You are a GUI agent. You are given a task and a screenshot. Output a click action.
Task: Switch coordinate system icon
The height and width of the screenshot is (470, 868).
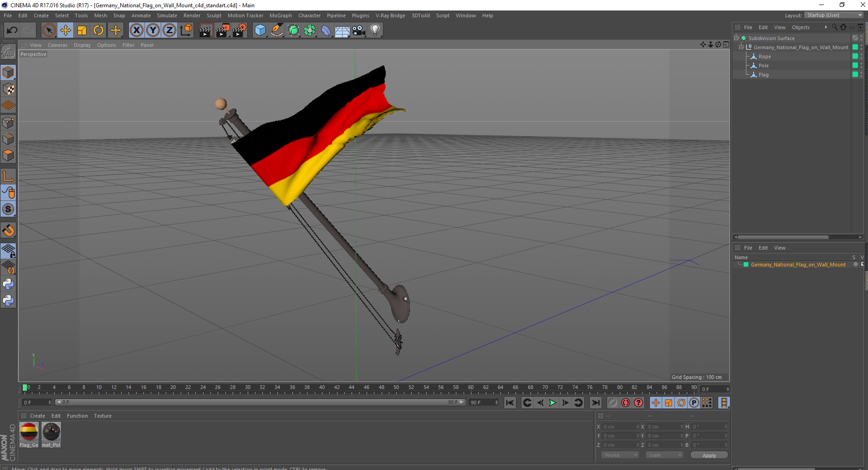(x=186, y=31)
